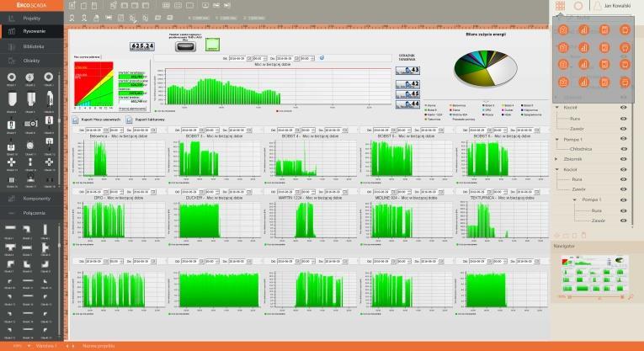
Task: Open the Obiekty palette section
Action: tap(32, 61)
